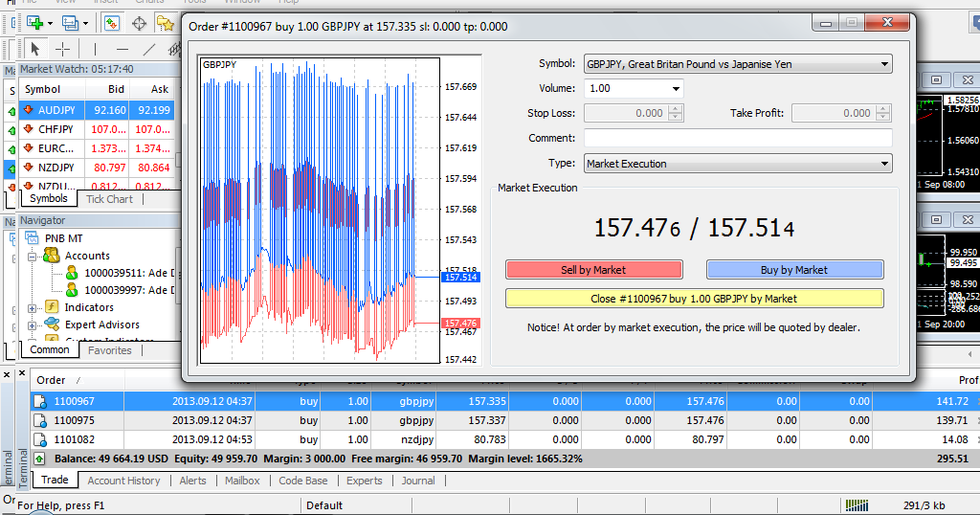Click the Accounts group icon in Navigator
980x515 pixels.
coord(51,255)
